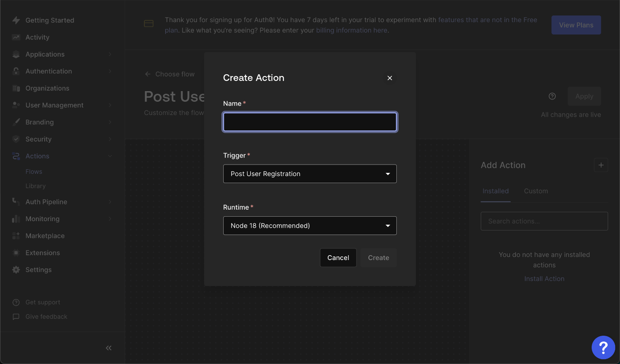This screenshot has height=364, width=620.
Task: Collapse the Actions menu chevron
Action: tap(110, 156)
